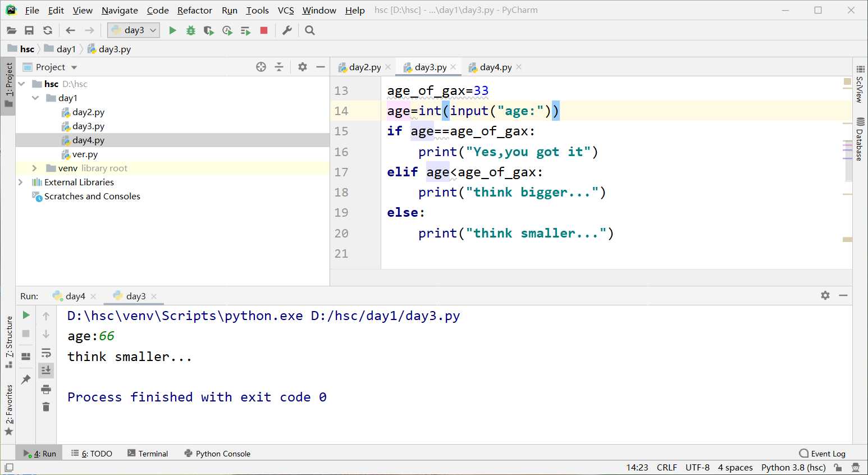This screenshot has height=475, width=868.
Task: Run with coverage shield icon
Action: [x=209, y=30]
